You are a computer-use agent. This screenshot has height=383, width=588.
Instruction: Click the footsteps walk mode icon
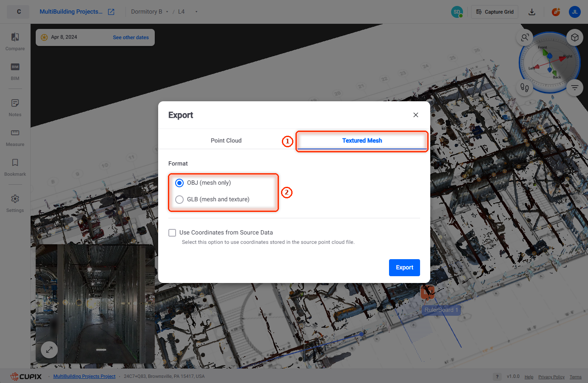[525, 88]
